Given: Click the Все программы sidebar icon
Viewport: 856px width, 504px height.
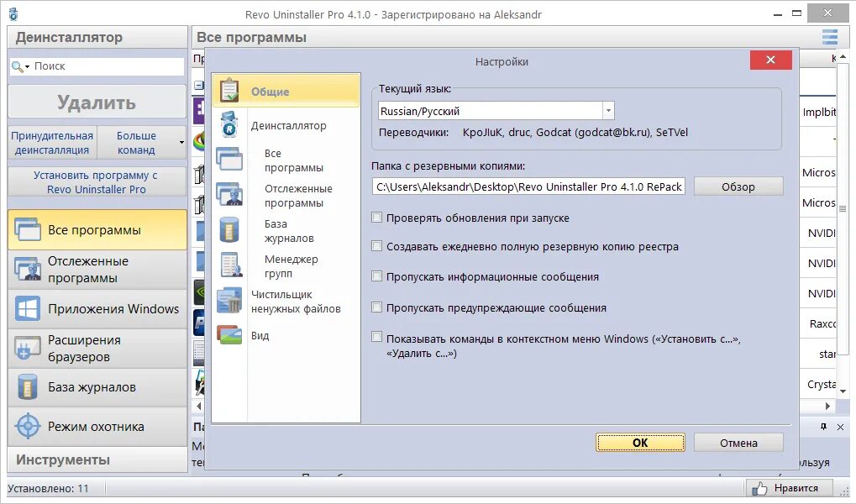Looking at the screenshot, I should (x=28, y=229).
